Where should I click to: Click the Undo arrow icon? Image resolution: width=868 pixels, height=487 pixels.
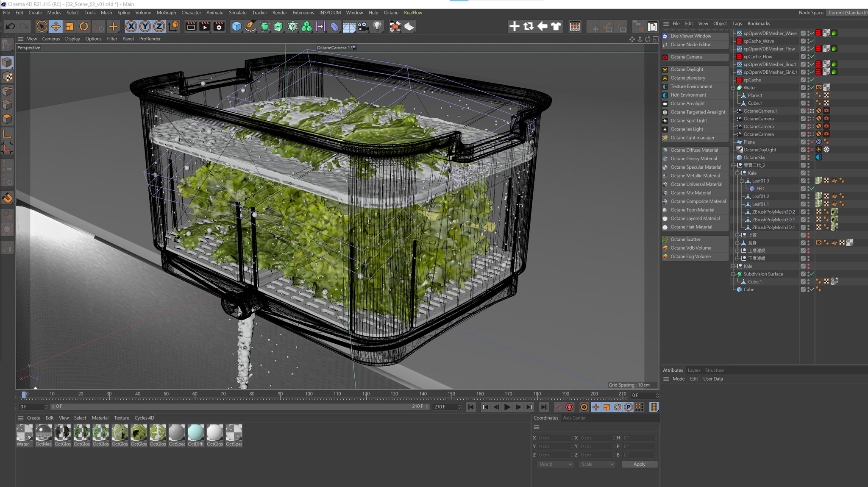[x=10, y=27]
